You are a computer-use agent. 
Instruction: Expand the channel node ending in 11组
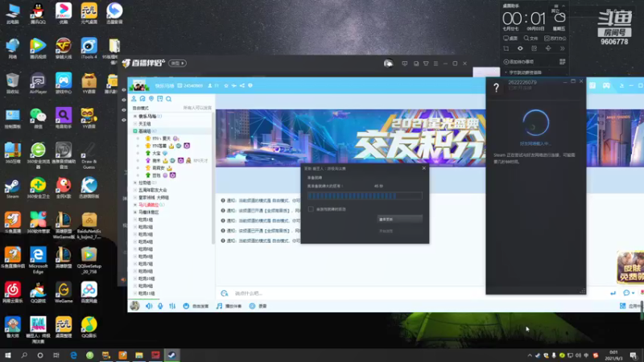pyautogui.click(x=135, y=294)
